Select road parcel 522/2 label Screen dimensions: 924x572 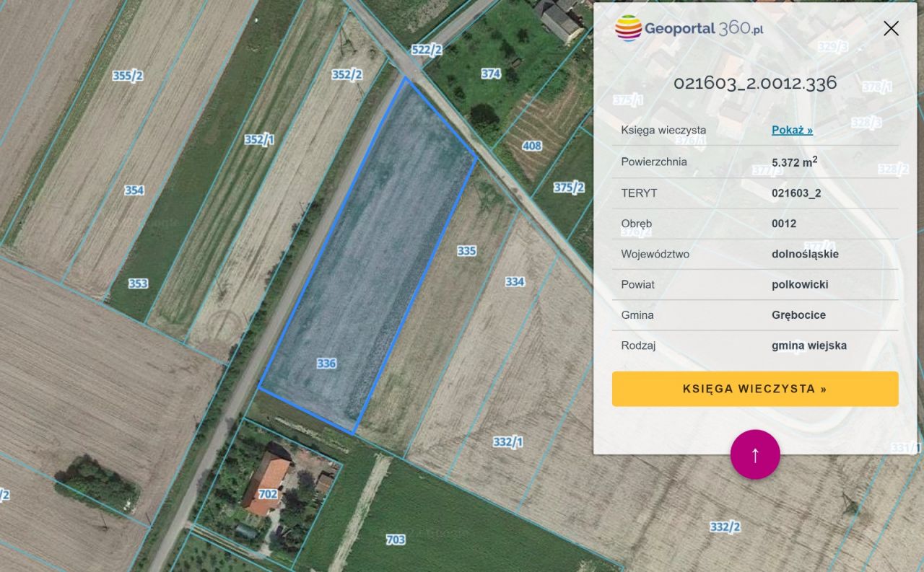click(426, 50)
